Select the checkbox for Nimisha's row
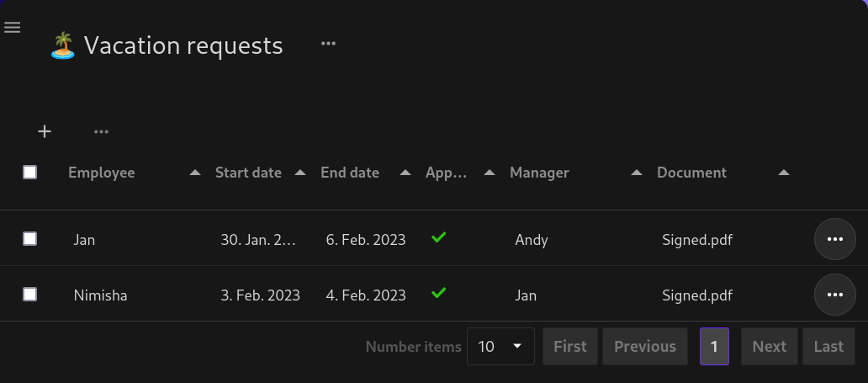868x383 pixels. (x=29, y=295)
